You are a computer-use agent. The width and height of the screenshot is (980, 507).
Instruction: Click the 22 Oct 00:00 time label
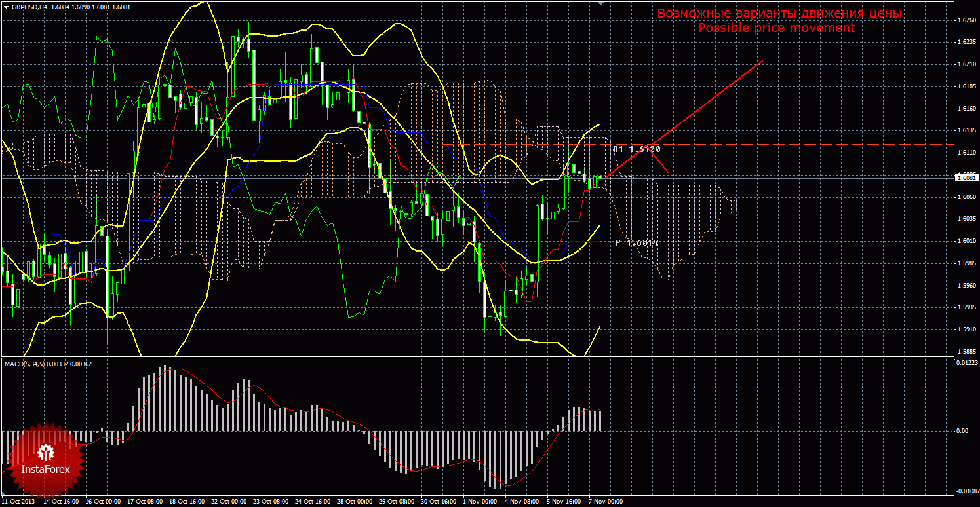coord(229,502)
